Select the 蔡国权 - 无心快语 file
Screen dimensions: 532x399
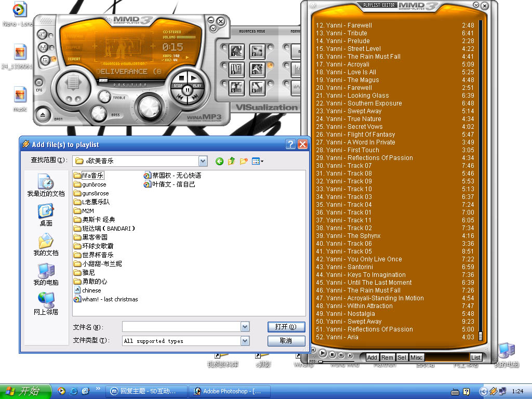click(x=172, y=176)
